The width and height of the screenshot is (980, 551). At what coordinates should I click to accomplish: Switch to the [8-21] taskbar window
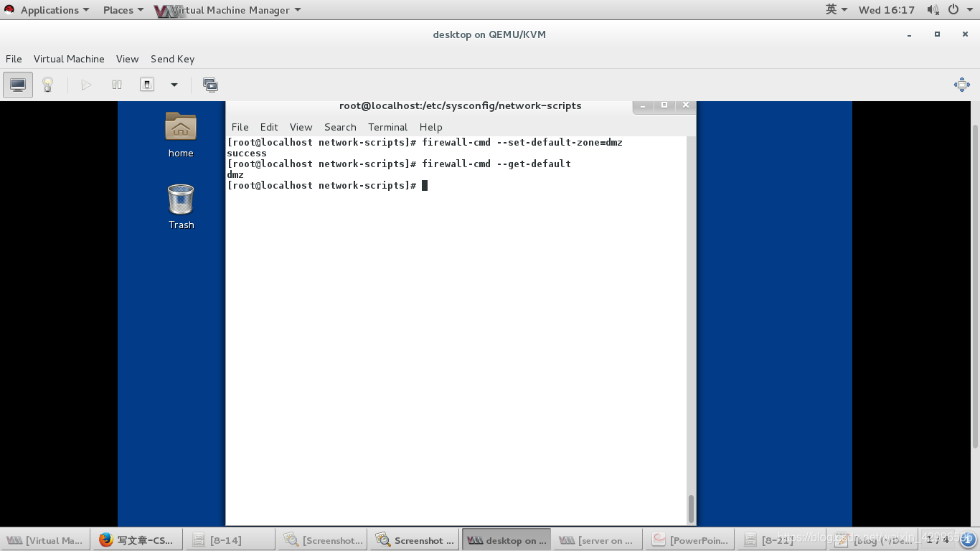pyautogui.click(x=783, y=540)
